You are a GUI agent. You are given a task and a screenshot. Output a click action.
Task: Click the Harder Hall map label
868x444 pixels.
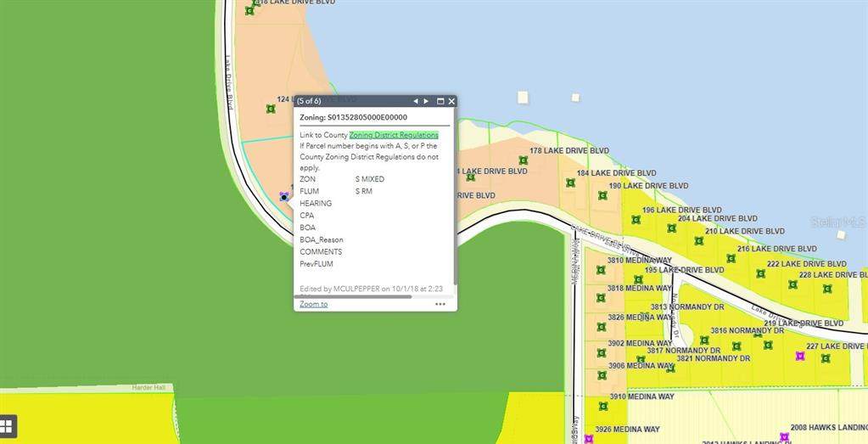point(148,387)
